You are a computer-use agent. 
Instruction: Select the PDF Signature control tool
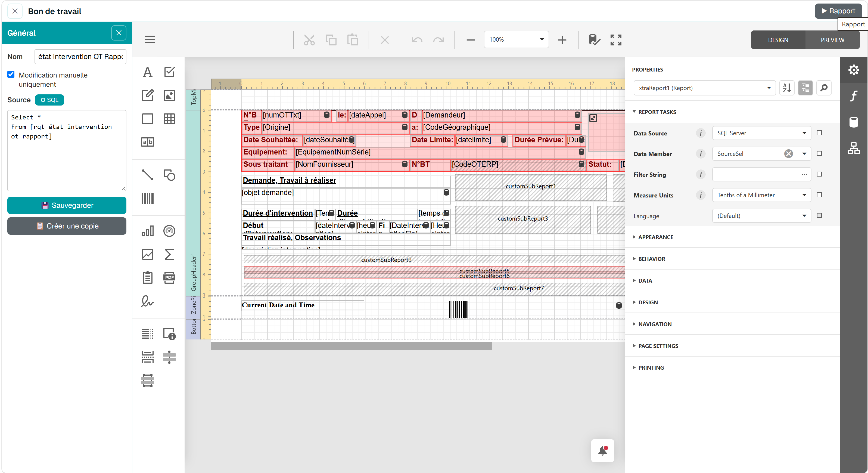[147, 301]
